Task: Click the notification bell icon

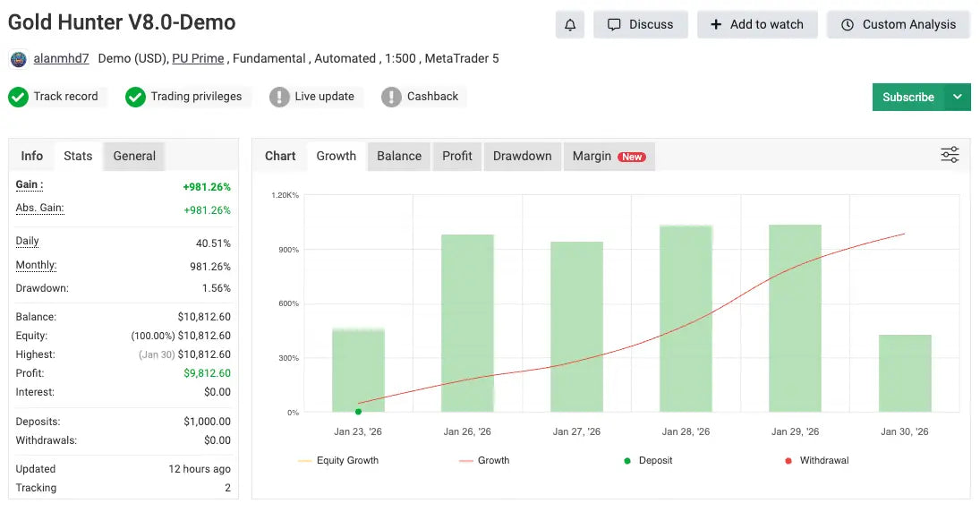Action: [x=569, y=25]
